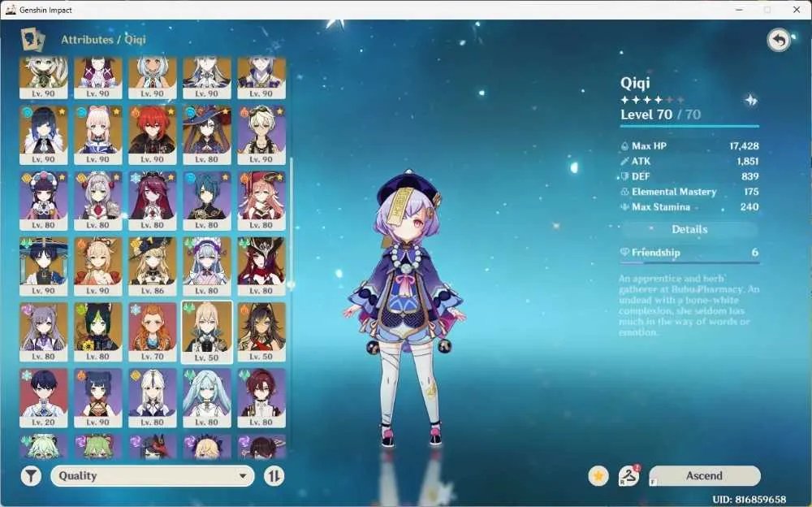The width and height of the screenshot is (812, 507).
Task: Click the Attributes breadcrumb label
Action: [87, 39]
